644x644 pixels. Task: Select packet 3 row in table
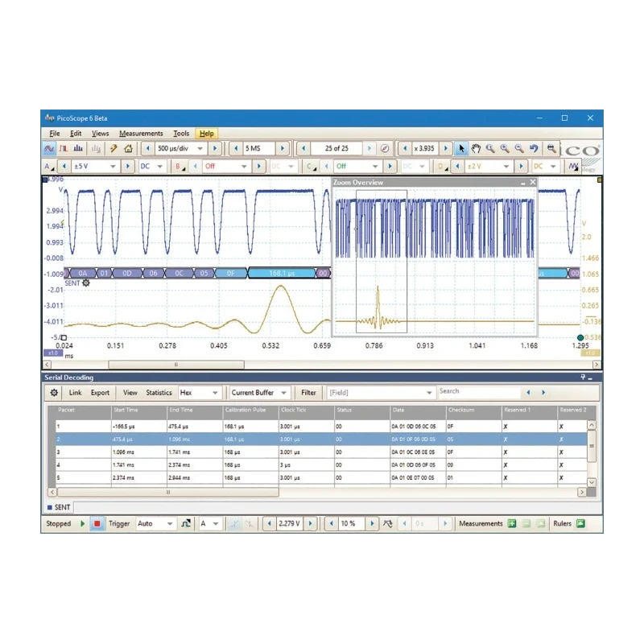coord(321,452)
